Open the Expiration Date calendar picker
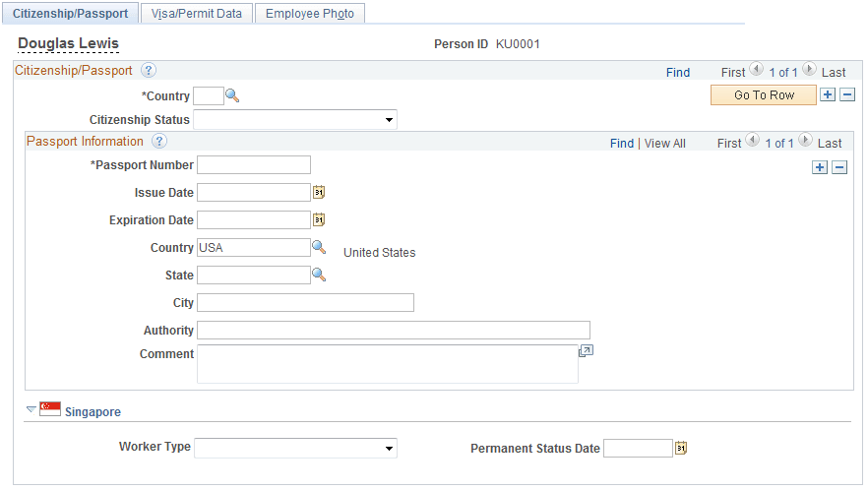 click(319, 220)
